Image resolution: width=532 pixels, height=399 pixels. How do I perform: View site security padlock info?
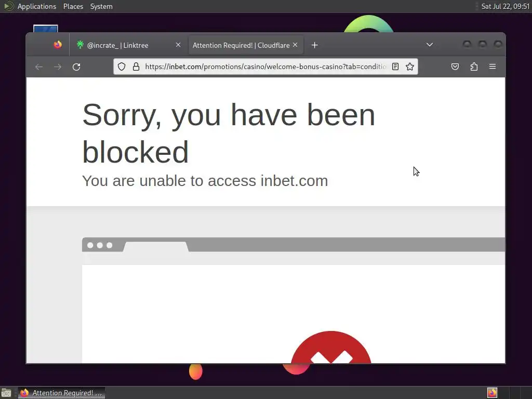[x=136, y=66]
